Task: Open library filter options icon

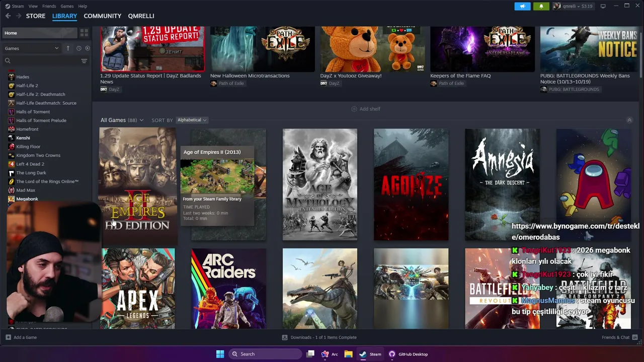Action: pyautogui.click(x=84, y=61)
